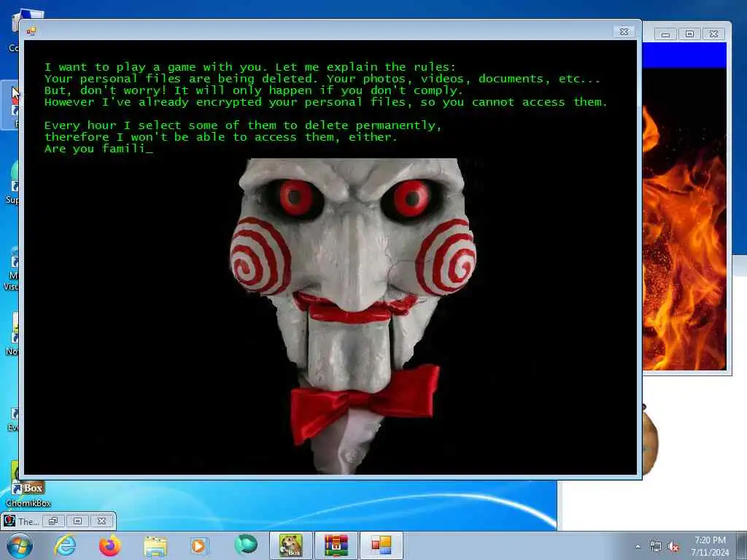The width and height of the screenshot is (747, 560).
Task: Click the muted volume speaker tray icon
Action: (x=673, y=547)
